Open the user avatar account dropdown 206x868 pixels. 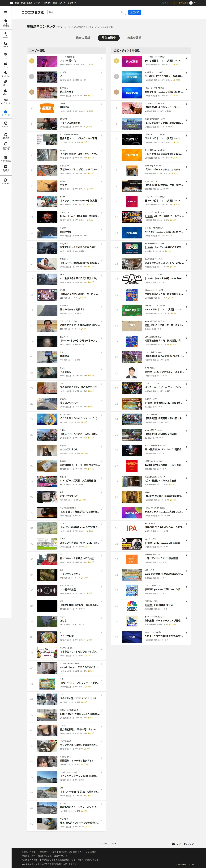click(193, 3)
